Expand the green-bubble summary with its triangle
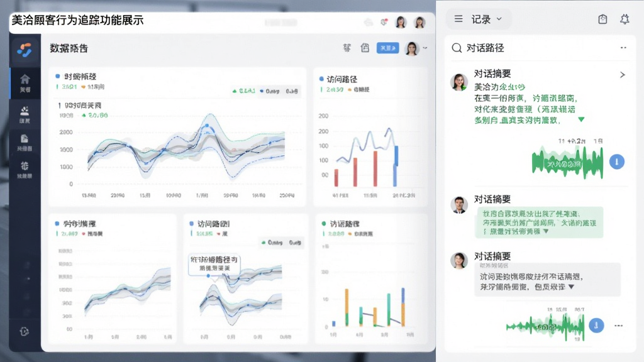 point(546,231)
